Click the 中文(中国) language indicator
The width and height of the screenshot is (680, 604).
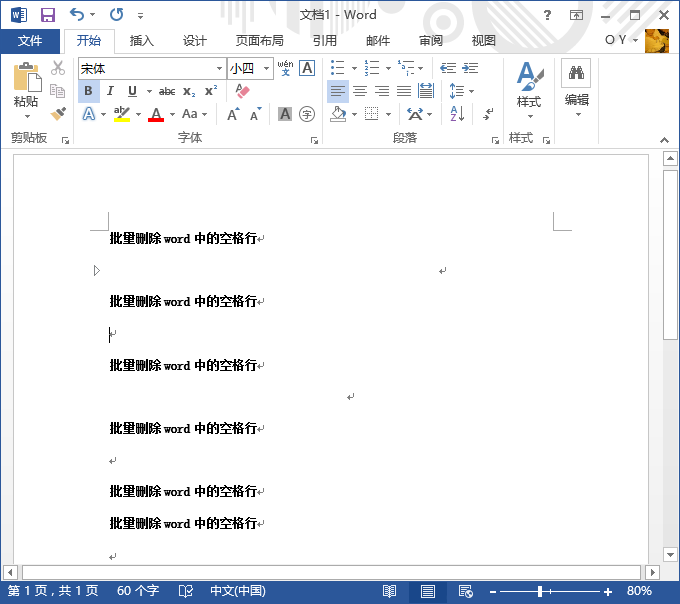238,591
